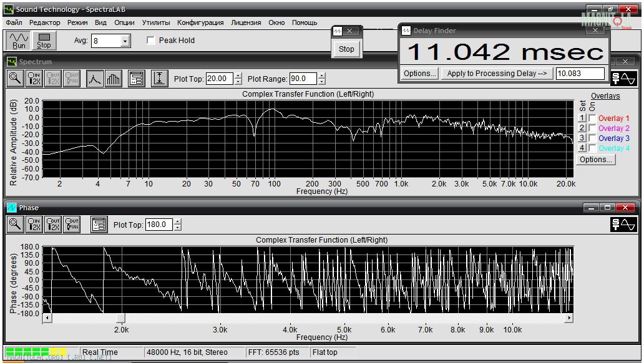Viewport: 644px width, 363px height.
Task: Select the magnifier zoom tool in Spectrum window
Action: (x=15, y=78)
